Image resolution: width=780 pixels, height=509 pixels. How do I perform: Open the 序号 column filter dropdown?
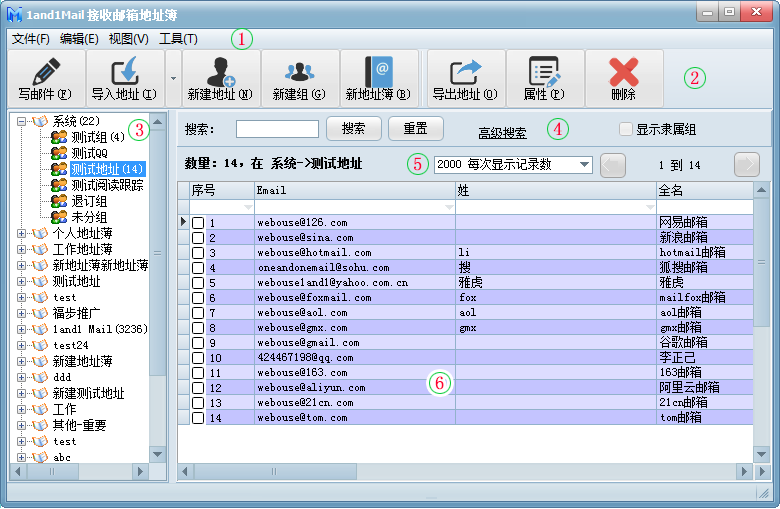coord(248,206)
